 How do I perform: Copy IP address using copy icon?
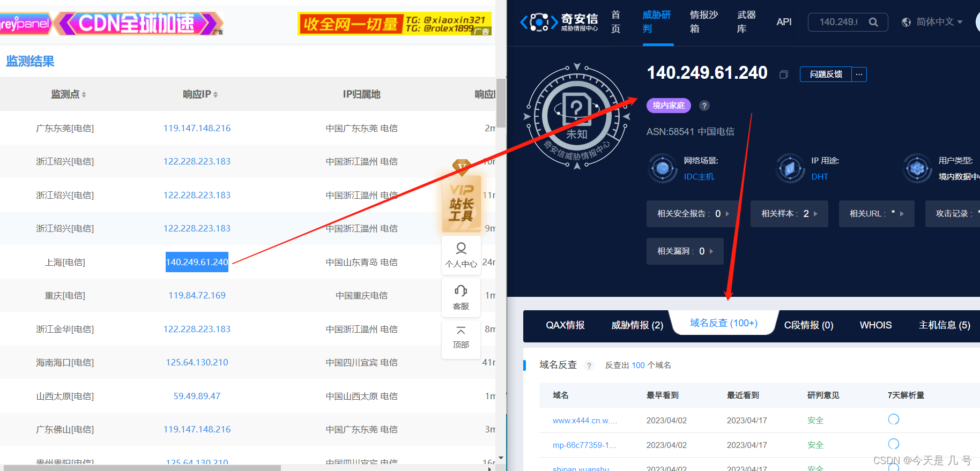tap(784, 74)
